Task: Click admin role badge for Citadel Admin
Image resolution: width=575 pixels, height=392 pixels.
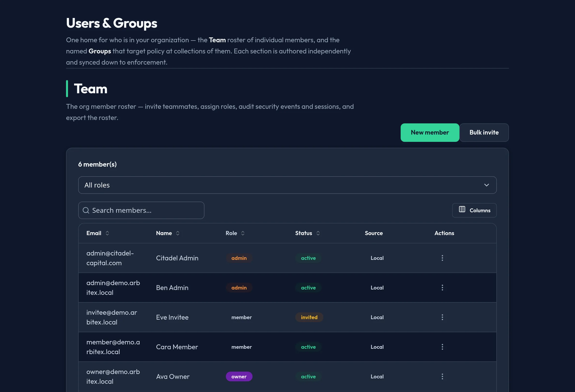Action: pyautogui.click(x=239, y=258)
